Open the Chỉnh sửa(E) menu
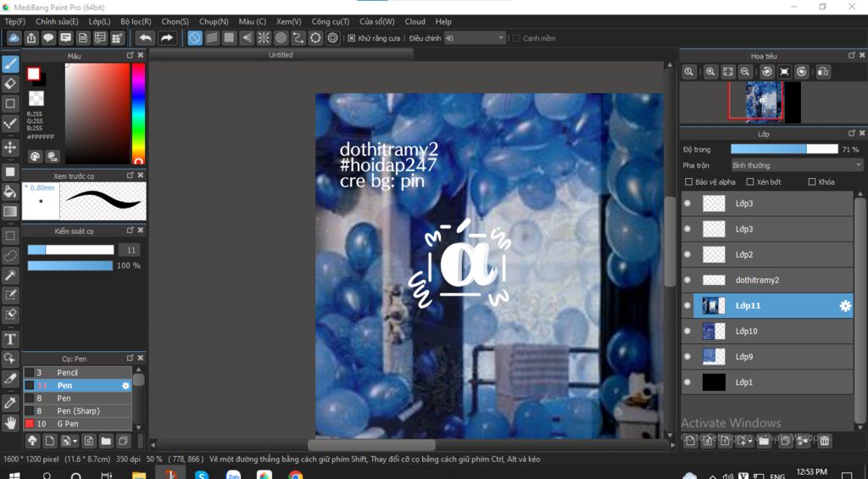The image size is (868, 479). click(57, 21)
